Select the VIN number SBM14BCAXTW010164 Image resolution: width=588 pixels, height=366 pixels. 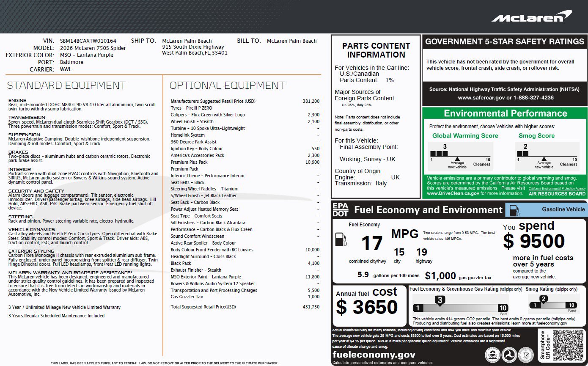pos(88,41)
